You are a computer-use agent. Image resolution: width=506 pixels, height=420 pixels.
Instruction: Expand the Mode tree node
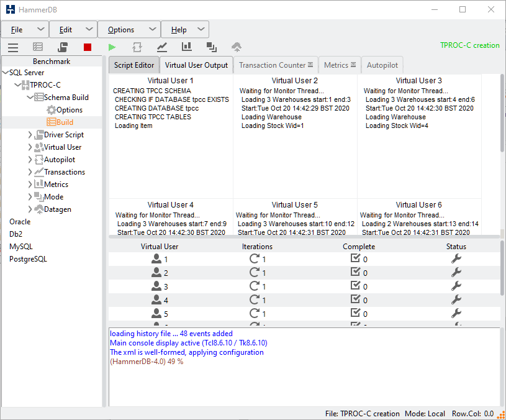[30, 197]
